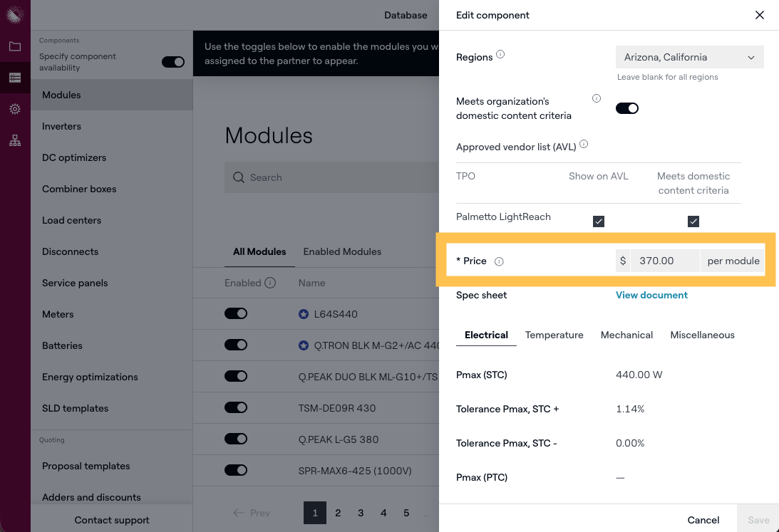
Task: Open DC optimizers section
Action: pos(111,157)
